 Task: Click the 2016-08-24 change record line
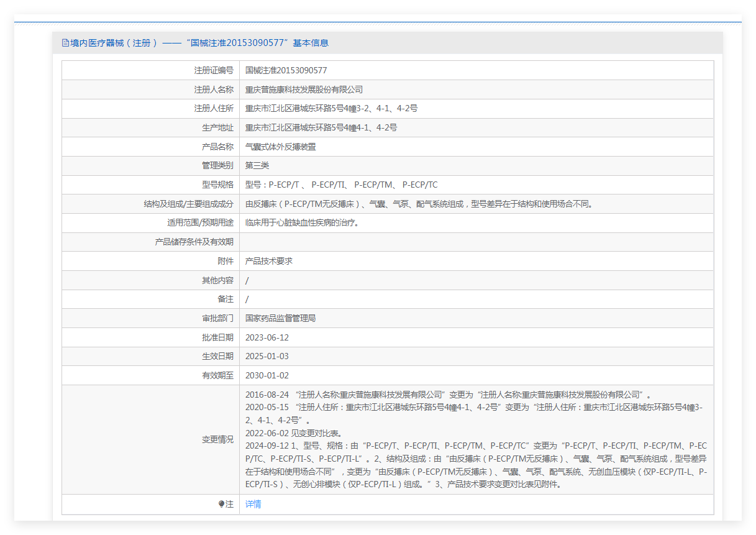coord(448,395)
